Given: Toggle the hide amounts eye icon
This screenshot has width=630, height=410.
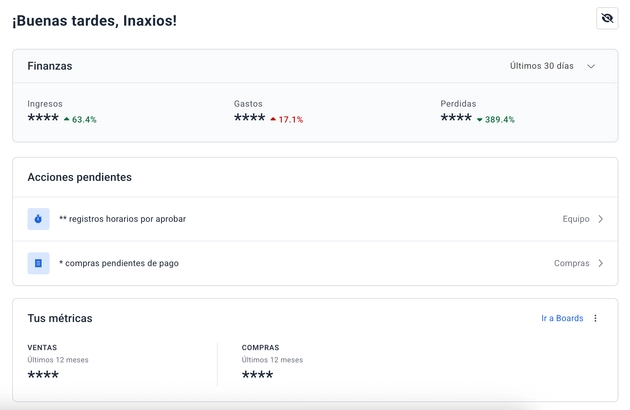Looking at the screenshot, I should 606,19.
